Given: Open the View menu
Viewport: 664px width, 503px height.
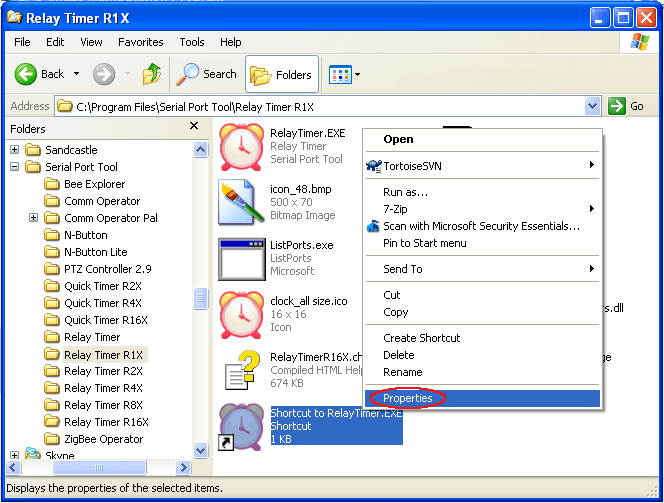Looking at the screenshot, I should [91, 42].
